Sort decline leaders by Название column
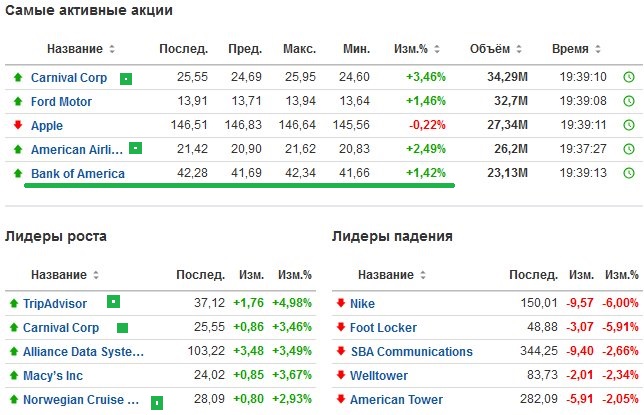Viewport: 644px width, 415px height. coord(423,274)
